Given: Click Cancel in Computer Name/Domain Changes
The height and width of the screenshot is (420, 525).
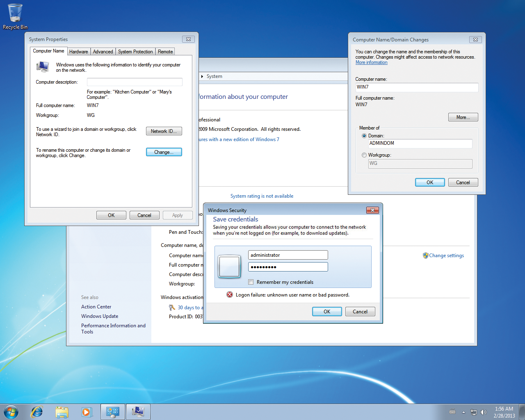Looking at the screenshot, I should [x=463, y=183].
